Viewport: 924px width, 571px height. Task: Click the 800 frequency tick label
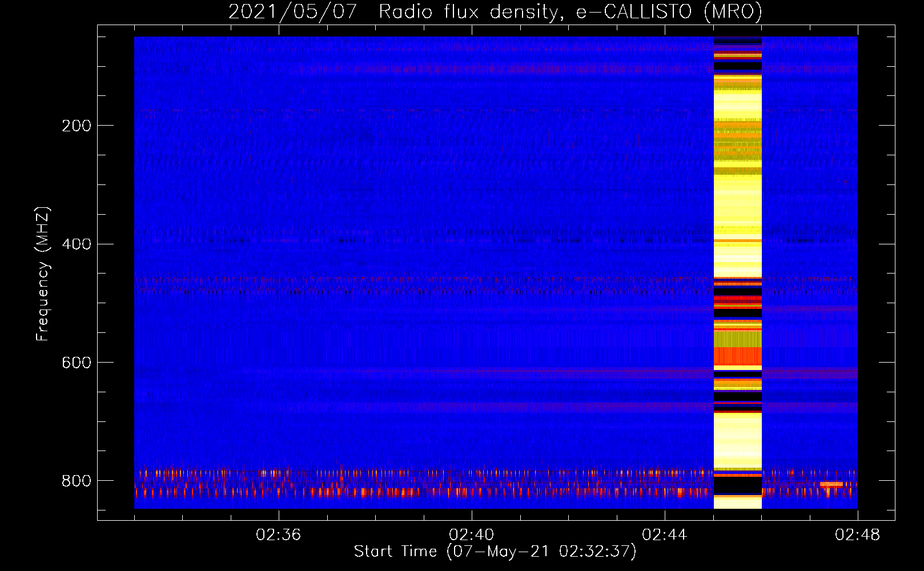coord(76,481)
